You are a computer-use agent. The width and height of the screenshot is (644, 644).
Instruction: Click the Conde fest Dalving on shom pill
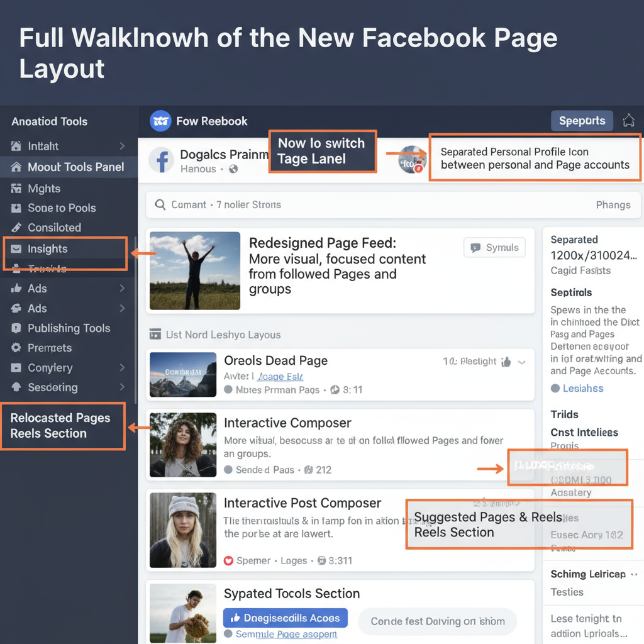[x=438, y=621]
